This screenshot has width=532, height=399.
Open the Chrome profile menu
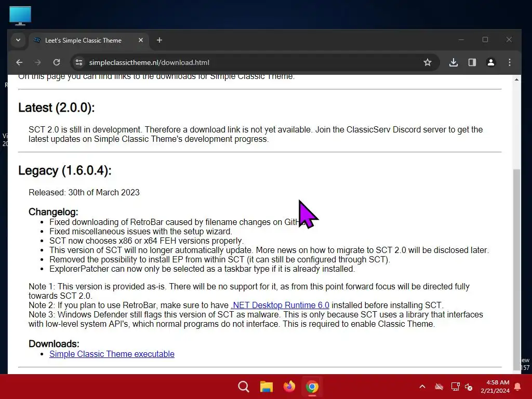click(x=491, y=62)
